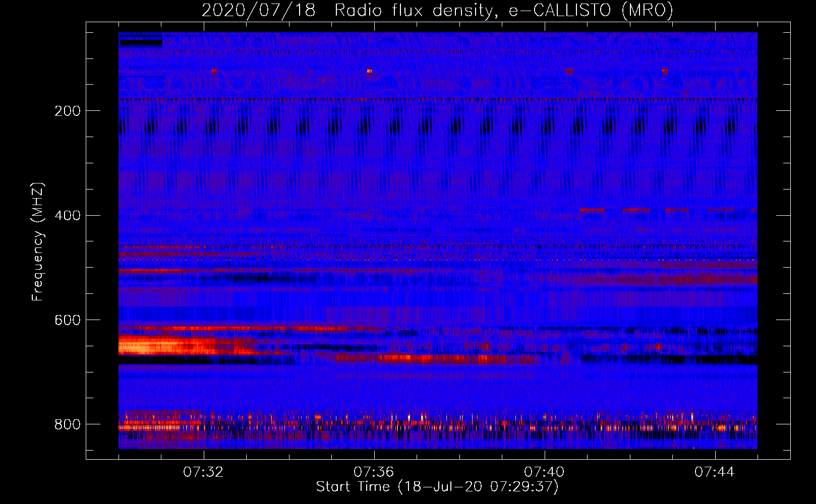Click the "Frequency (MHZ)" axis label
This screenshot has width=816, height=504.
point(38,241)
